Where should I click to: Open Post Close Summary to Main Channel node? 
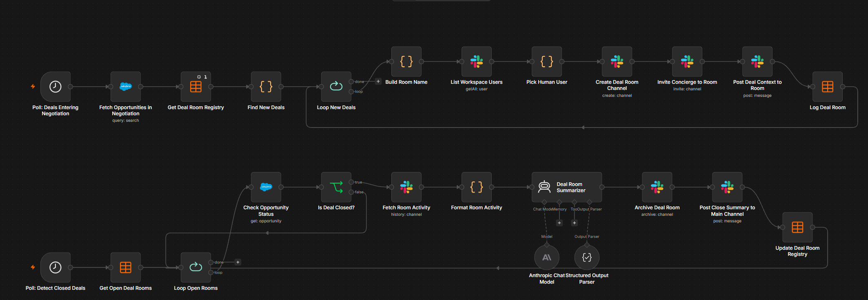pyautogui.click(x=727, y=187)
